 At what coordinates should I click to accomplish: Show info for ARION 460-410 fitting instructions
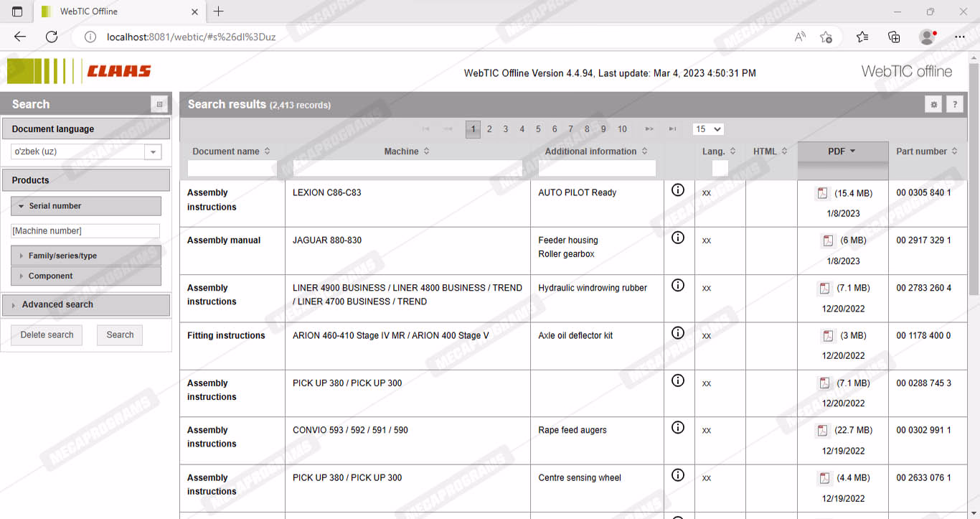(x=677, y=333)
